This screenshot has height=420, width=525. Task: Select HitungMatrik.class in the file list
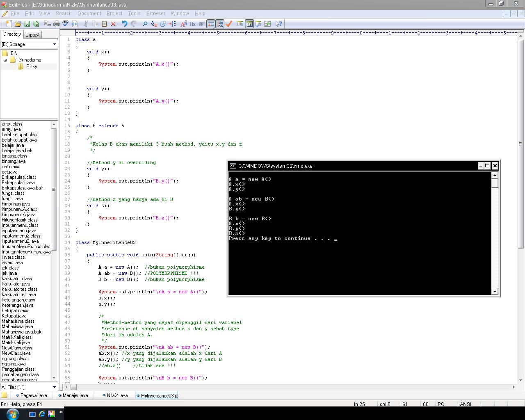tap(20, 220)
